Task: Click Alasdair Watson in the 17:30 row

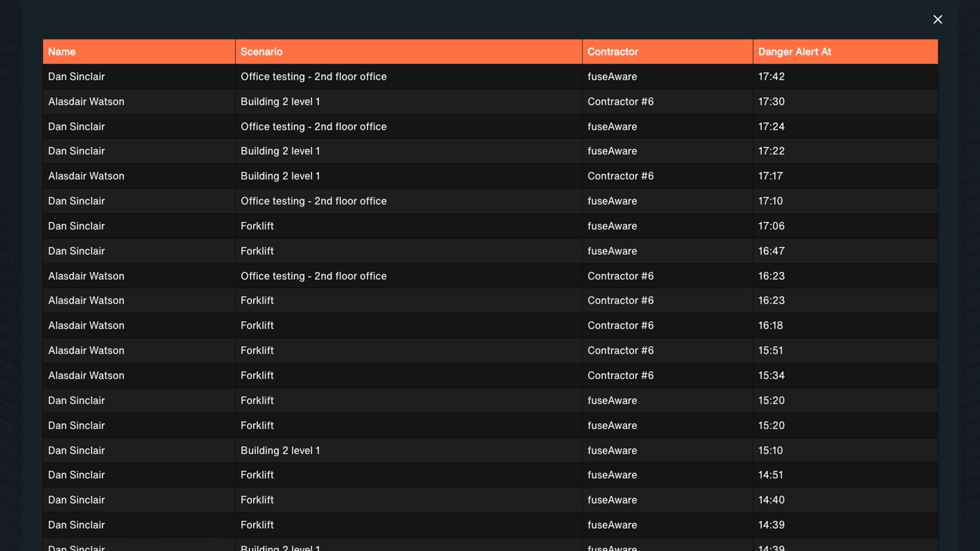Action: 86,102
